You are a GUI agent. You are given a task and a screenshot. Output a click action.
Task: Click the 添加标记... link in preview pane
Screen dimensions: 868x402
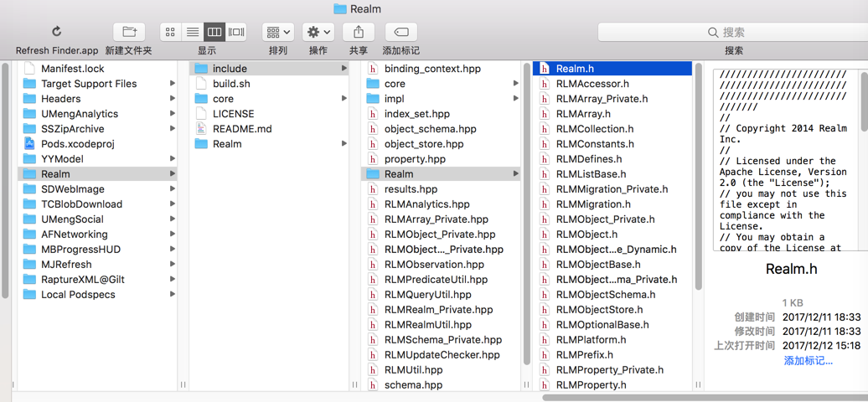(x=809, y=361)
